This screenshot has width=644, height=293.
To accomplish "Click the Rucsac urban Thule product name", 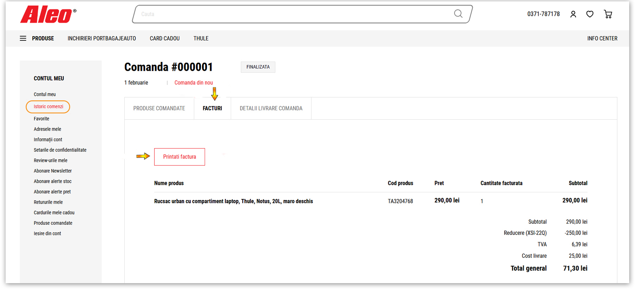I will point(233,201).
